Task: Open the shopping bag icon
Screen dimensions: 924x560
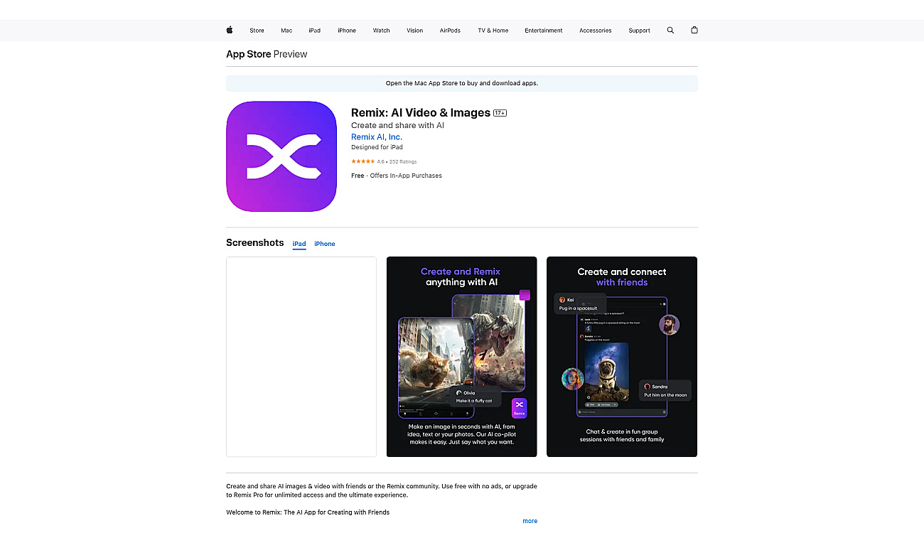Action: 694,31
